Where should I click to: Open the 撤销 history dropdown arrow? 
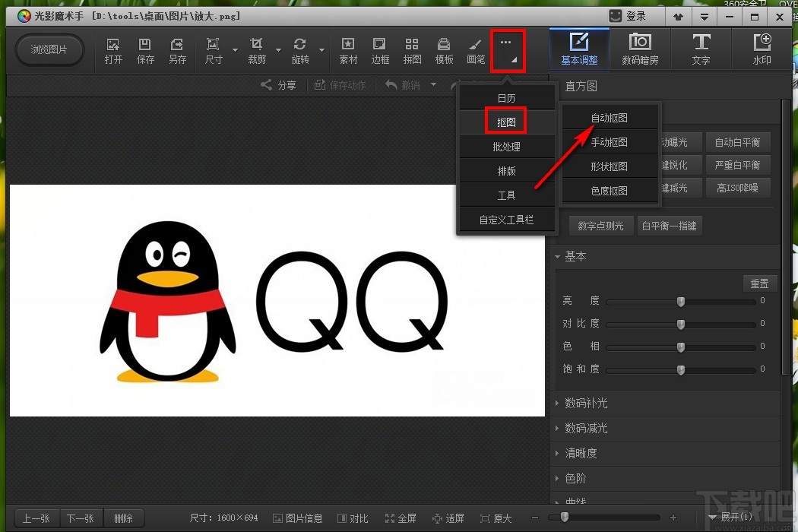coord(434,84)
